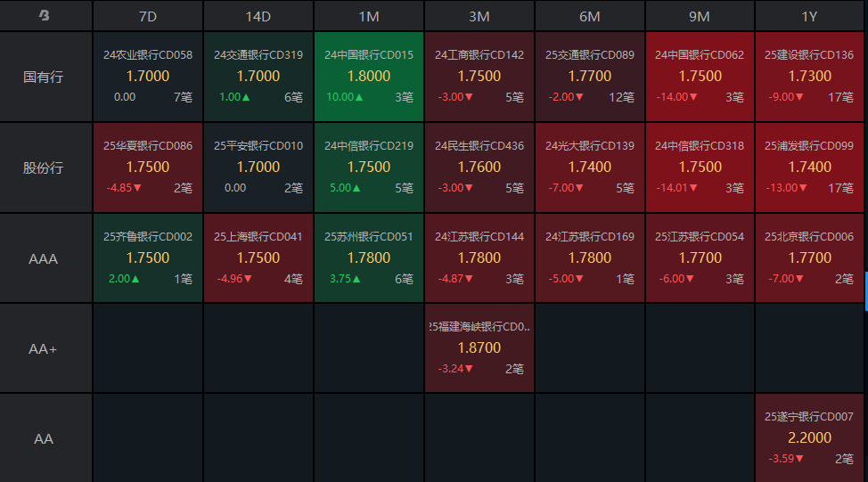Click the 1Y tenor column header
This screenshot has height=482, width=868.
[809, 16]
